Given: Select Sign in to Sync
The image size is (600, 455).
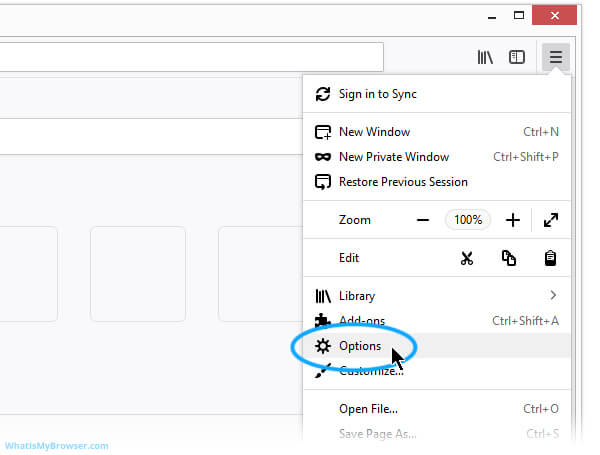Looking at the screenshot, I should [x=377, y=94].
